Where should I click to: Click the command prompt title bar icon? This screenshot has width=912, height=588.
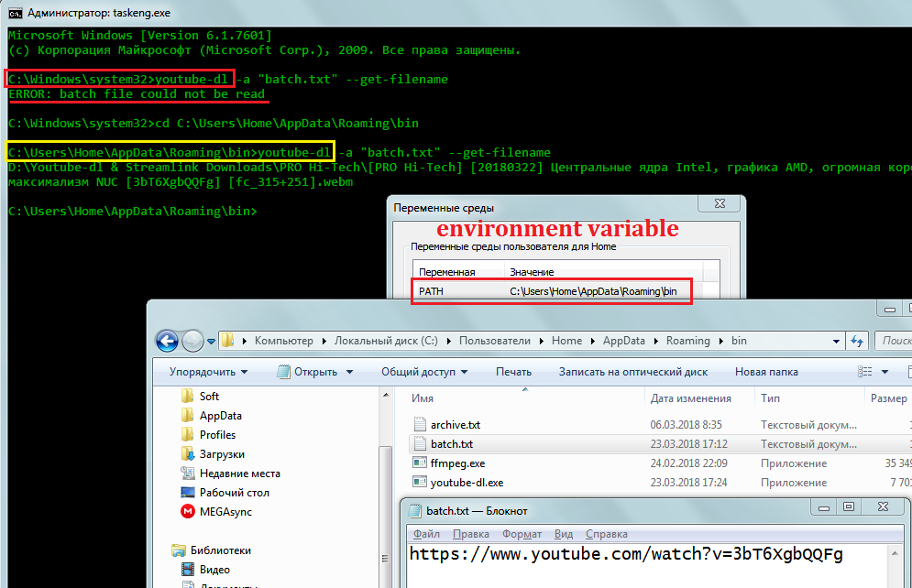click(x=15, y=13)
